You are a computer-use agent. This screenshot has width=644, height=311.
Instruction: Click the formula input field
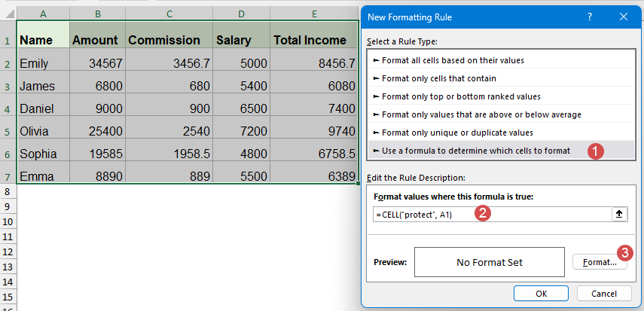(x=490, y=214)
